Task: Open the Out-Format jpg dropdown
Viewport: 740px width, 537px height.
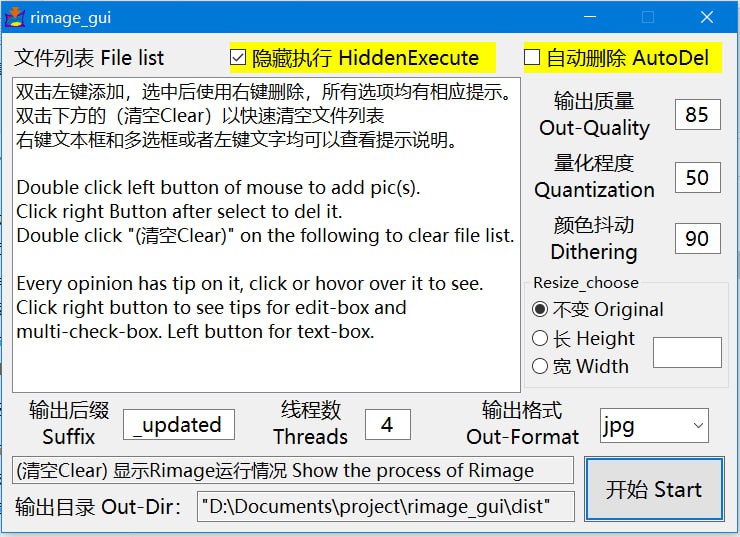Action: pos(653,425)
